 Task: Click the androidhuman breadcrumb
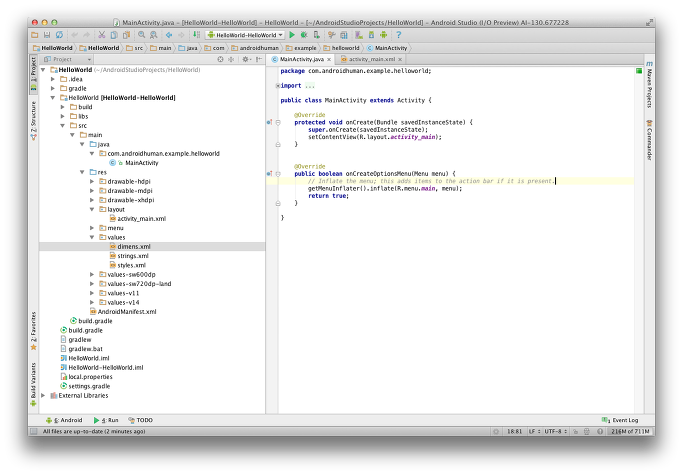(255, 48)
